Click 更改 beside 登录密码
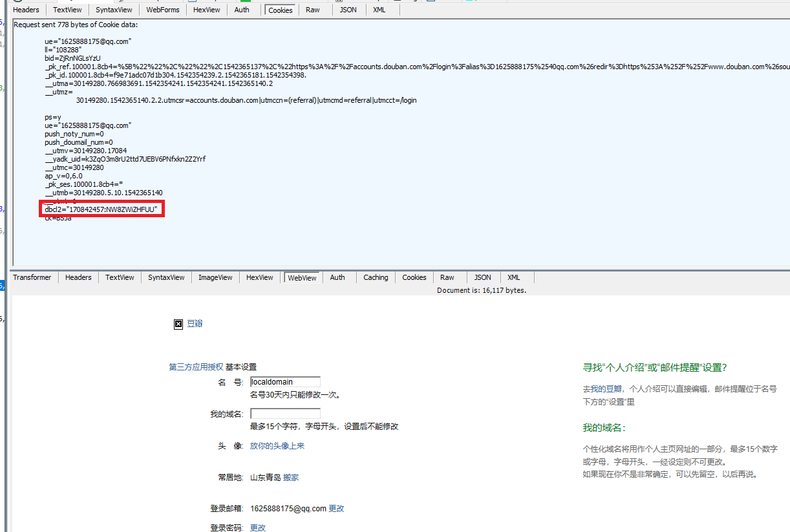Screen dimensions: 790x532 pos(258,528)
